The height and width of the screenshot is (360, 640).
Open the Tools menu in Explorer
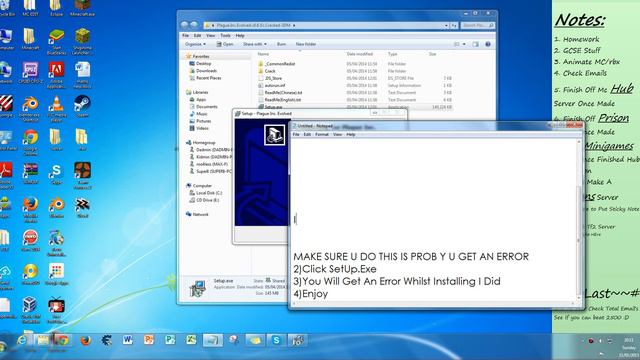pos(225,36)
